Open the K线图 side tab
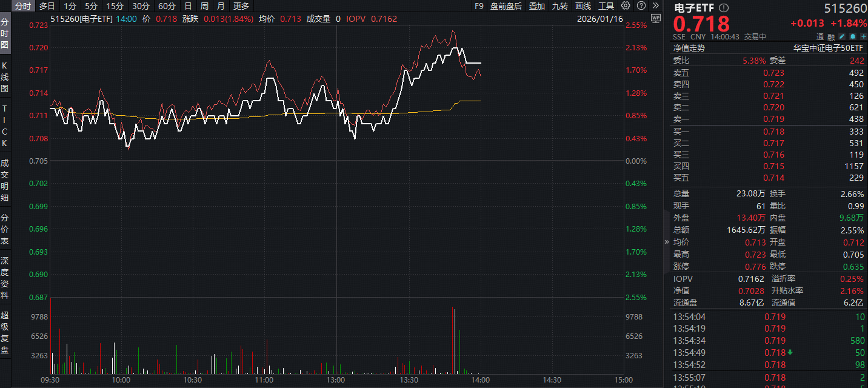Image resolution: width=868 pixels, height=388 pixels. (x=5, y=78)
